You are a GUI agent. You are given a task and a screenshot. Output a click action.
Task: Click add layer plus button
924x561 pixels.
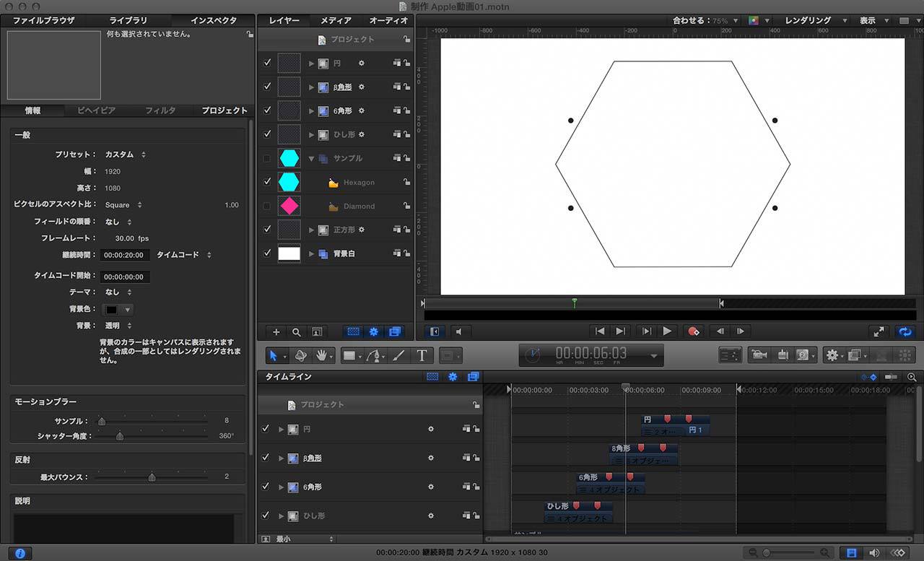(276, 332)
